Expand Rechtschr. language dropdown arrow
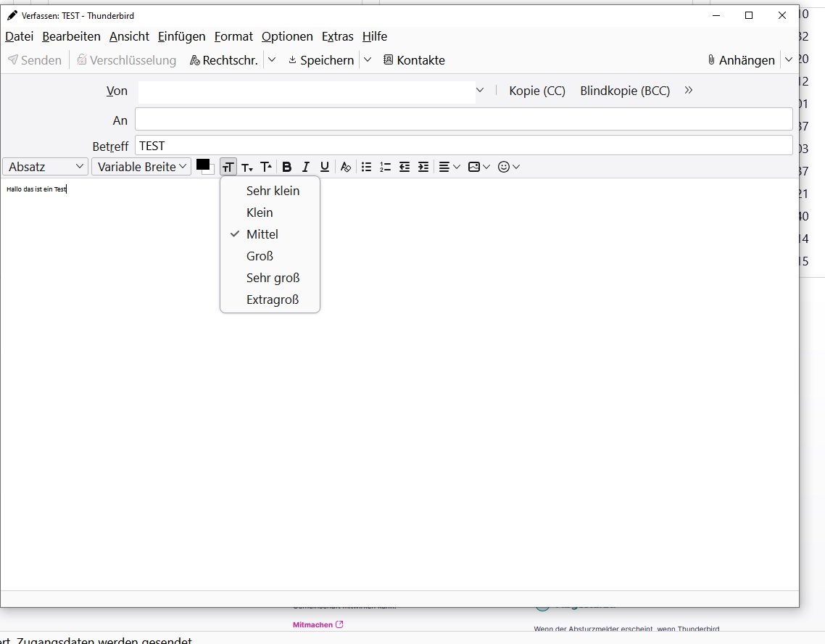 pos(272,60)
